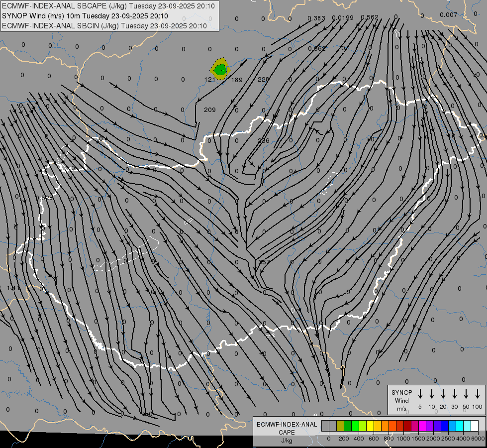487x448 pixels.
Task: Click the SYNOP Wind 10m header line
Action: pos(85,16)
